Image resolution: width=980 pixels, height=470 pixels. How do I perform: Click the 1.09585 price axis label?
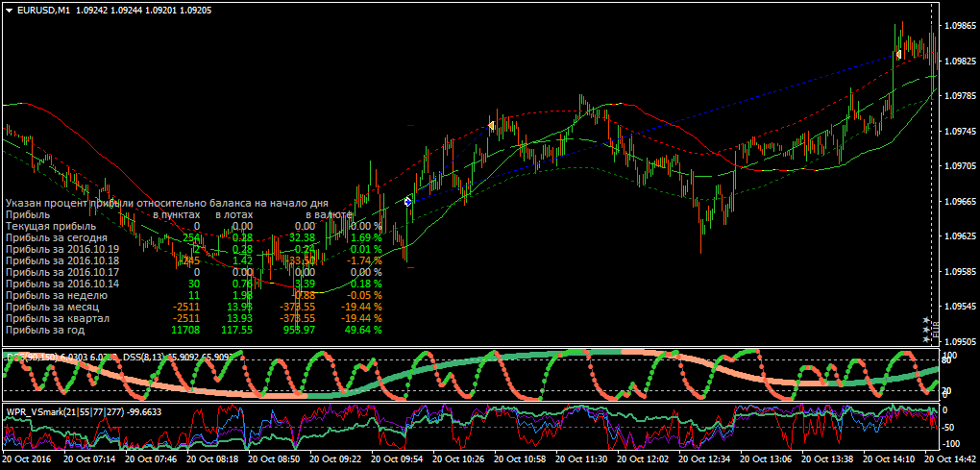coord(960,272)
